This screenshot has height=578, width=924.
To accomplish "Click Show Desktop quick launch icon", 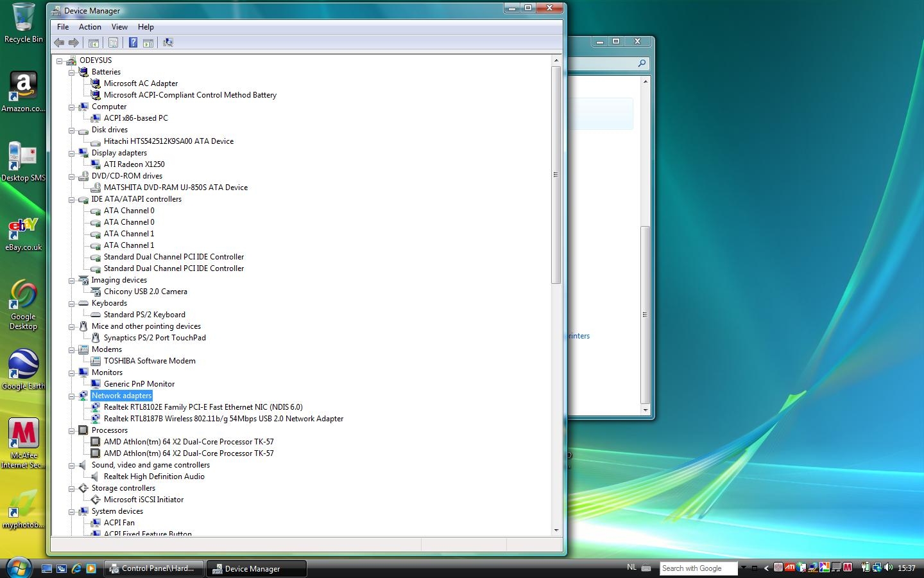I will coord(47,568).
